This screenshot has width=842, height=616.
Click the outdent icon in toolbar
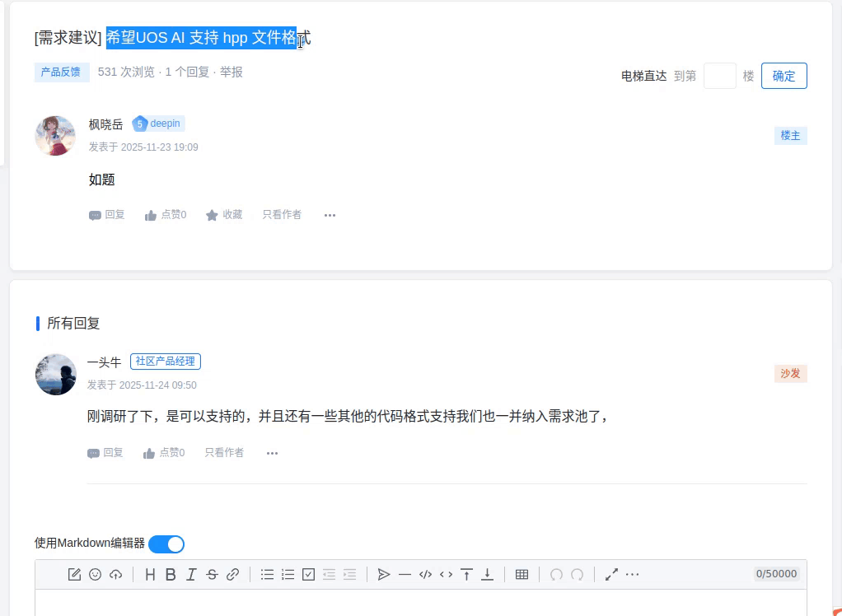click(330, 574)
